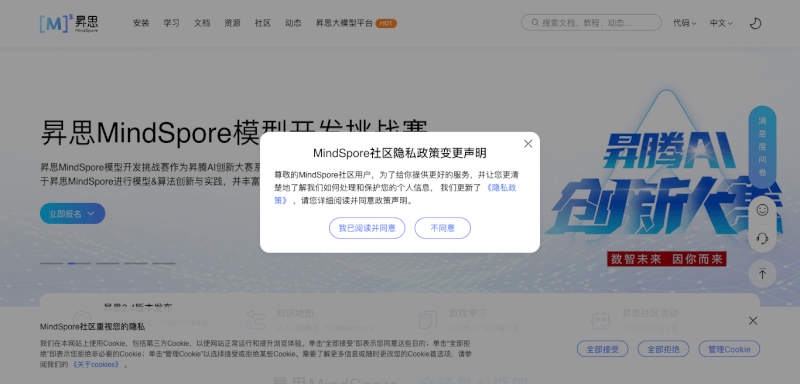Open the 动态 menu
Viewport: 800px width, 384px height.
click(293, 23)
